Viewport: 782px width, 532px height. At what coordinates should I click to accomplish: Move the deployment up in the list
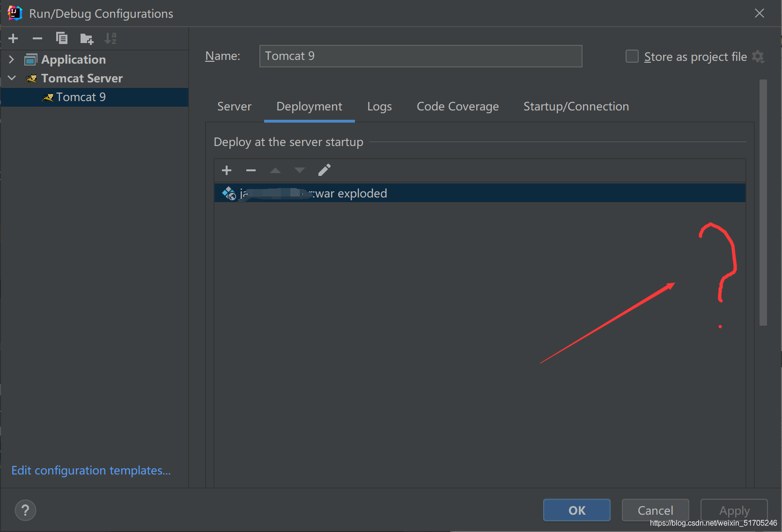click(x=275, y=170)
